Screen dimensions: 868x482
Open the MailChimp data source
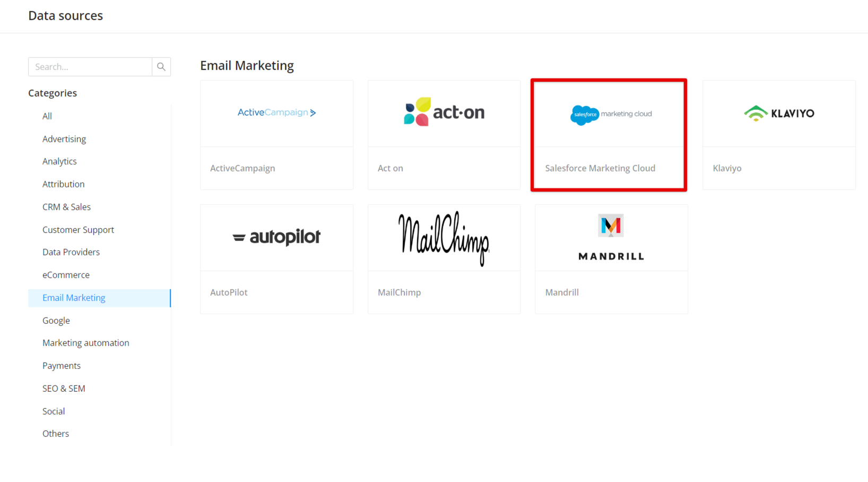pyautogui.click(x=444, y=237)
